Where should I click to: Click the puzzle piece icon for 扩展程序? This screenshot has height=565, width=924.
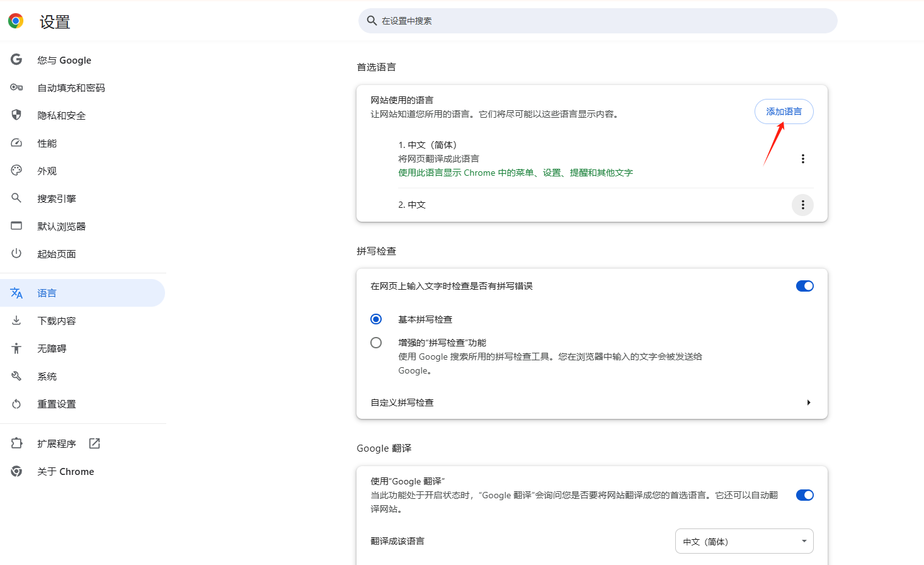point(16,443)
